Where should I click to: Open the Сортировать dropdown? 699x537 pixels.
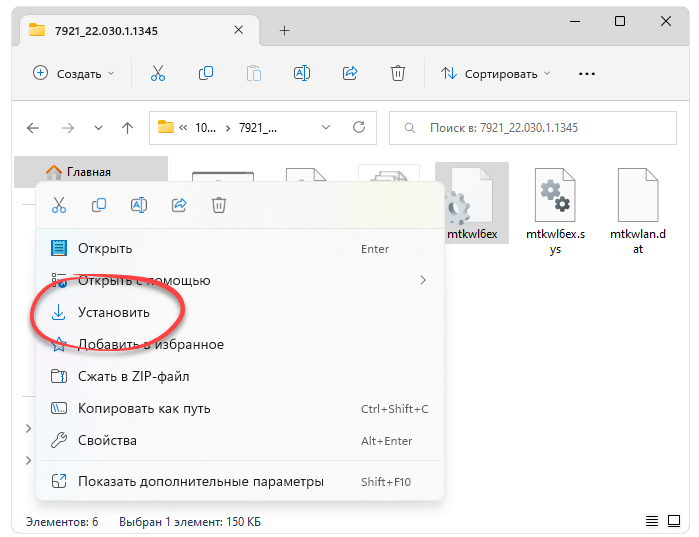pos(495,74)
